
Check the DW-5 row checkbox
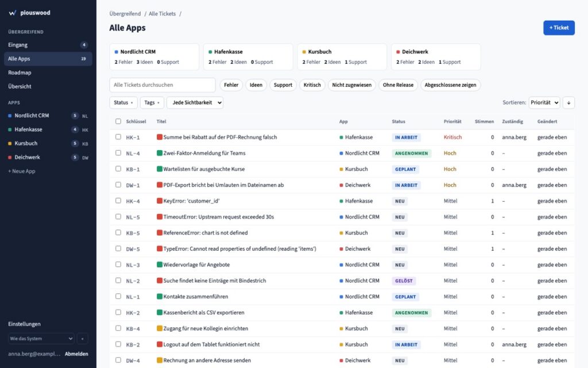click(x=118, y=248)
